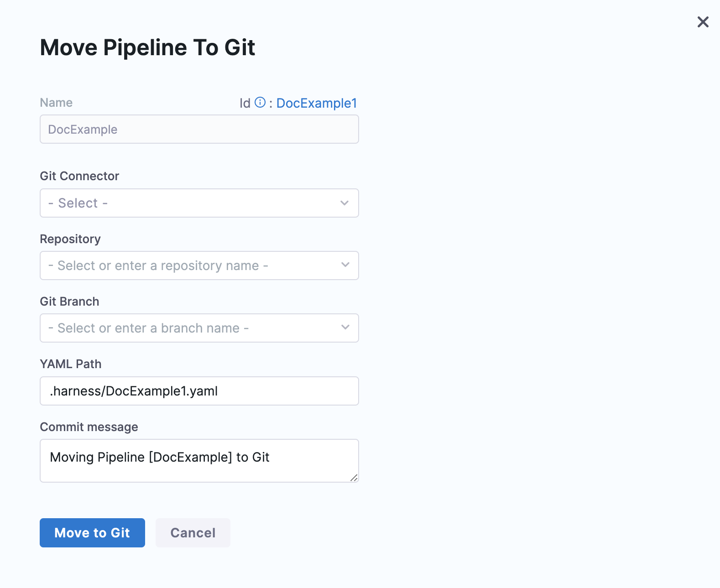
Task: Click the YAML Path label
Action: point(71,364)
